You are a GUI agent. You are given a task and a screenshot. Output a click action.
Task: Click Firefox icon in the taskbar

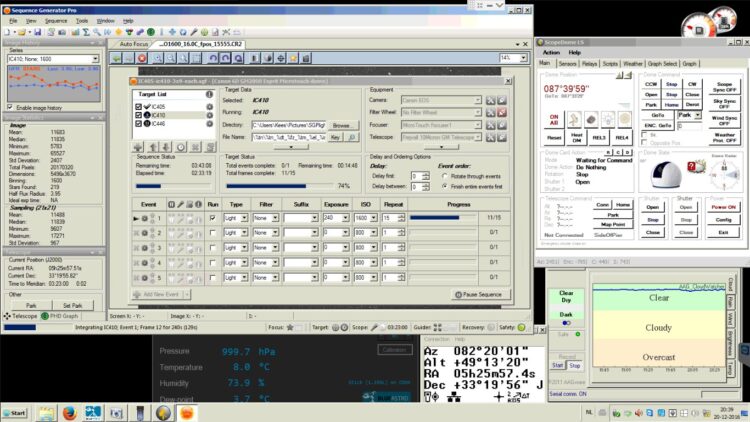coord(70,413)
